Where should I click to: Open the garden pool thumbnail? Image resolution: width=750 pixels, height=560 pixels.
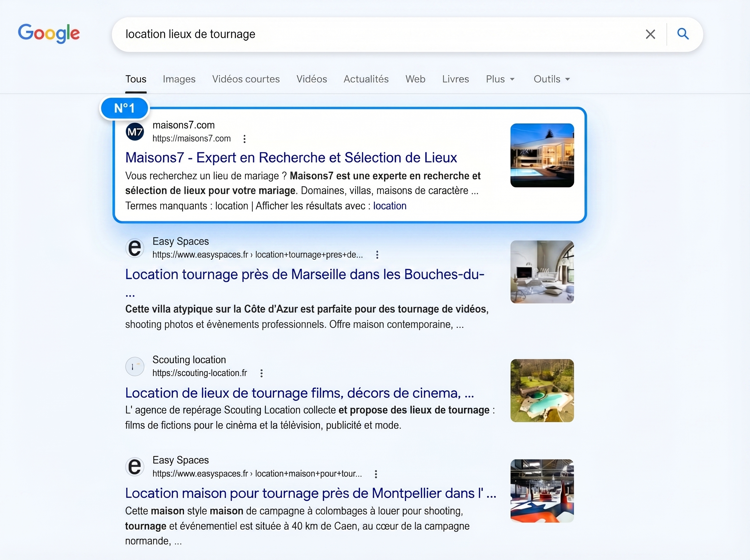(x=542, y=391)
